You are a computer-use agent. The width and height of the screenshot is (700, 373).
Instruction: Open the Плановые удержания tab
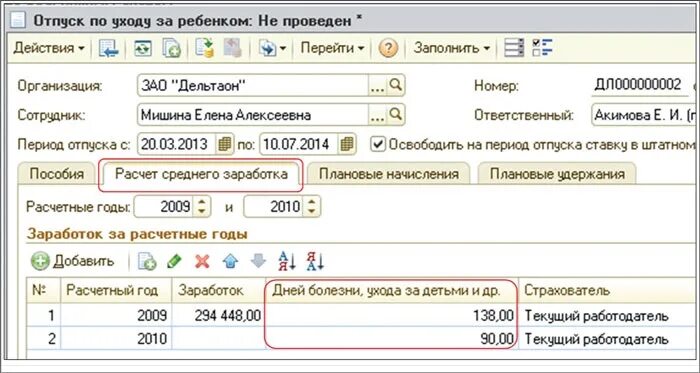click(557, 174)
